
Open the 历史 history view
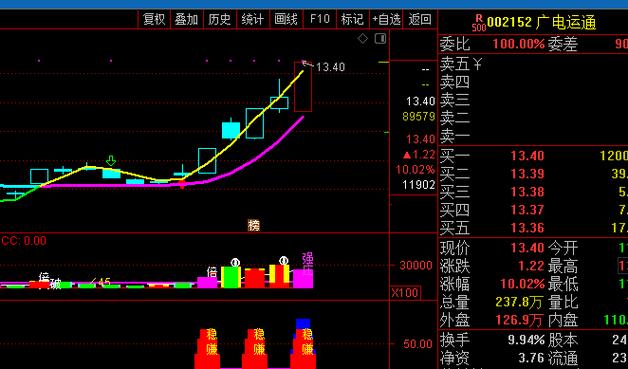pyautogui.click(x=219, y=19)
